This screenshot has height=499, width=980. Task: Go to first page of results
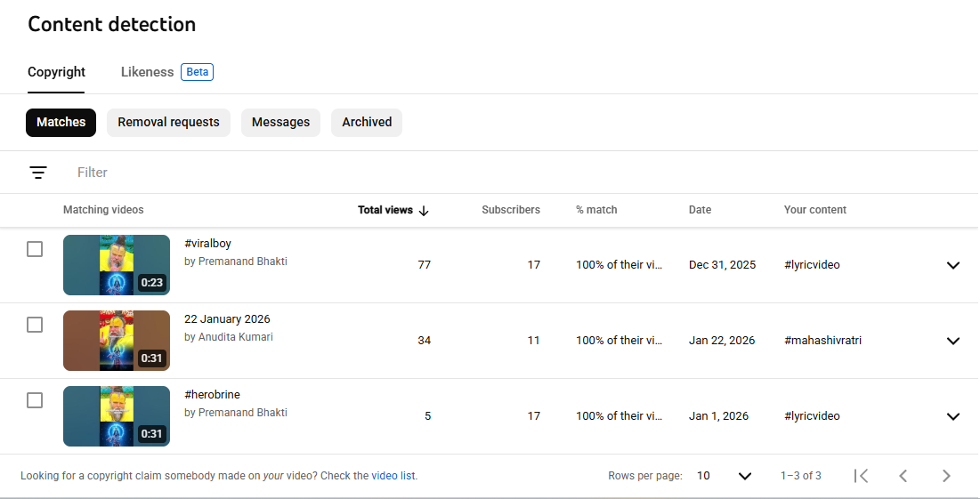(861, 476)
